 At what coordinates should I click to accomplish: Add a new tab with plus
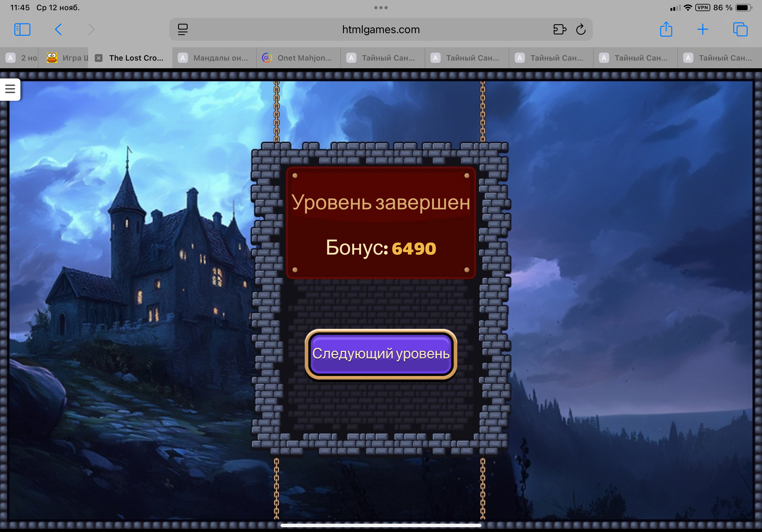pyautogui.click(x=703, y=30)
